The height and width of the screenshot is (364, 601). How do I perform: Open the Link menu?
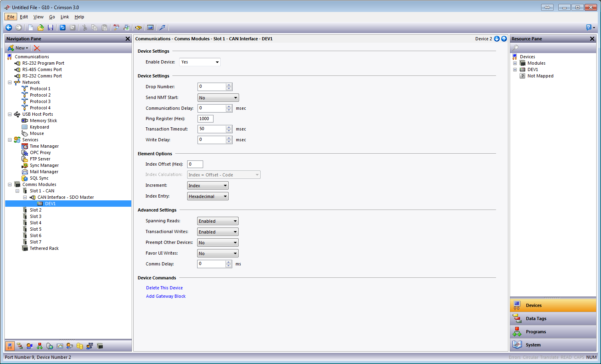(x=65, y=17)
